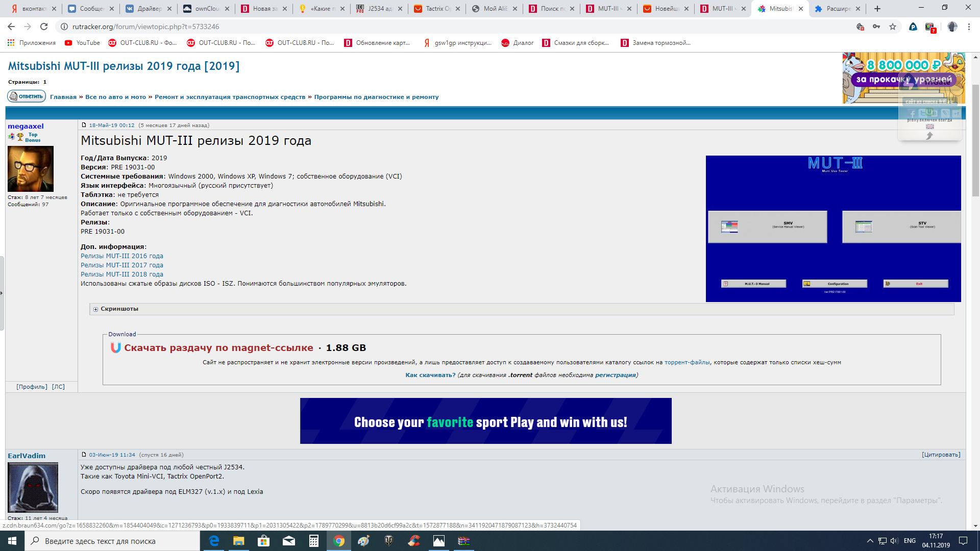
Task: Open Microsoft Edge from taskbar
Action: 214,541
